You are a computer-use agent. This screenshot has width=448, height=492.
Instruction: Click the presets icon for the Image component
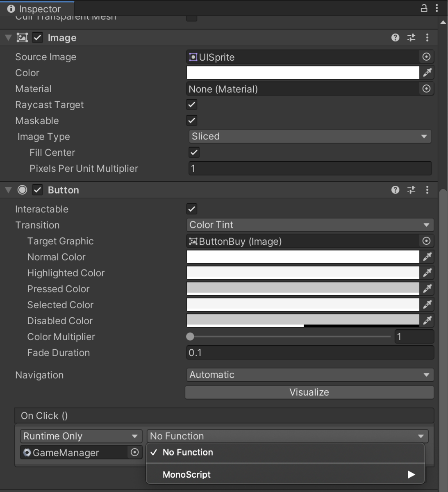point(411,37)
